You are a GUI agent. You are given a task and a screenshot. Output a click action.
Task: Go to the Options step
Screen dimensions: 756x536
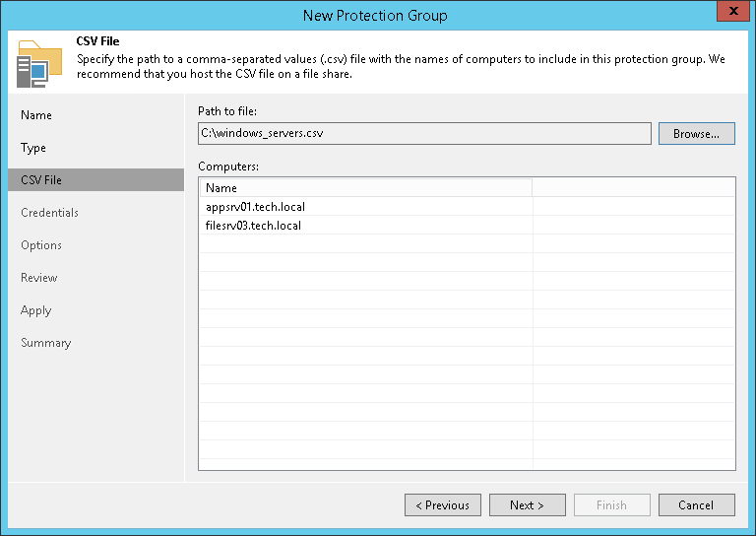click(x=41, y=245)
